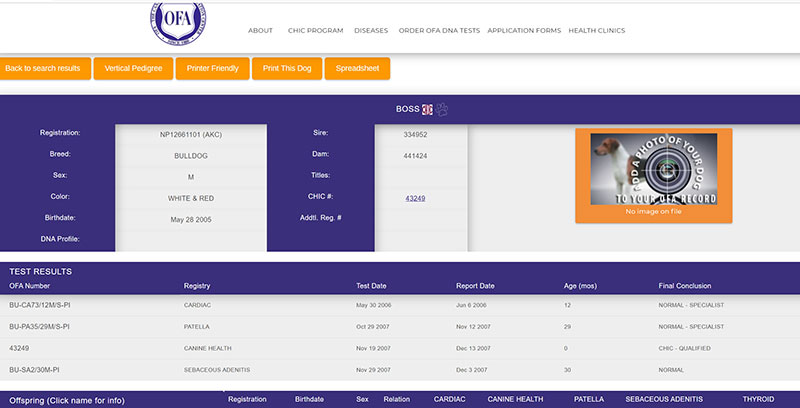Select dam number 441424
800x408 pixels.
click(415, 156)
